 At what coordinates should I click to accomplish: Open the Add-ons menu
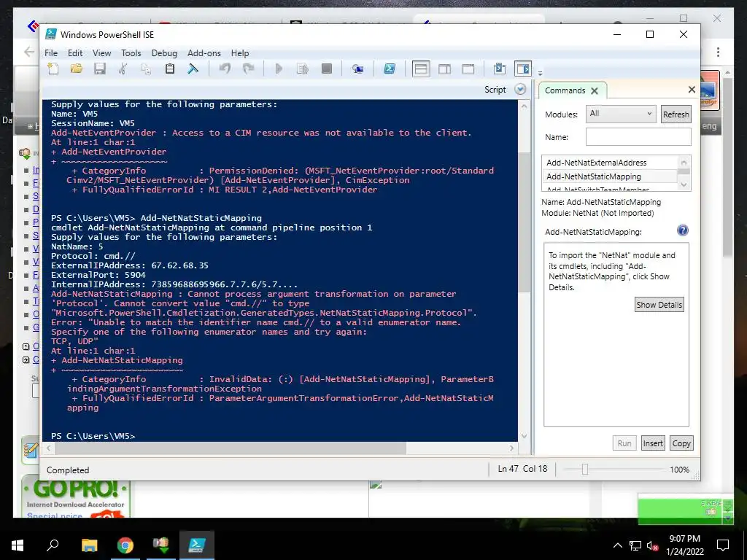click(204, 52)
